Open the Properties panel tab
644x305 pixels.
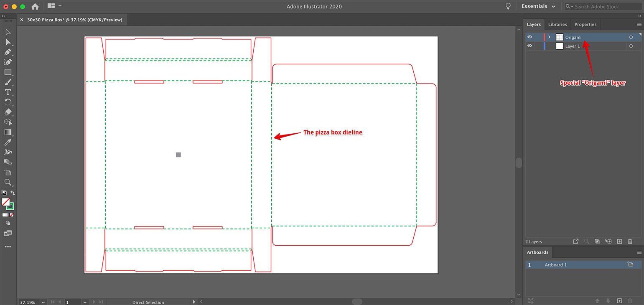pos(585,24)
